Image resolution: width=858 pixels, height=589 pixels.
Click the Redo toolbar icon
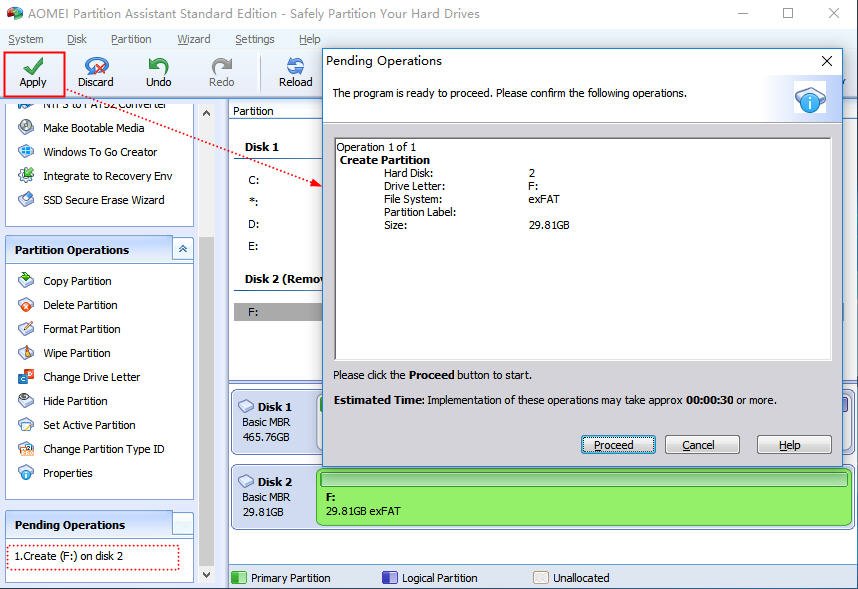pos(222,66)
